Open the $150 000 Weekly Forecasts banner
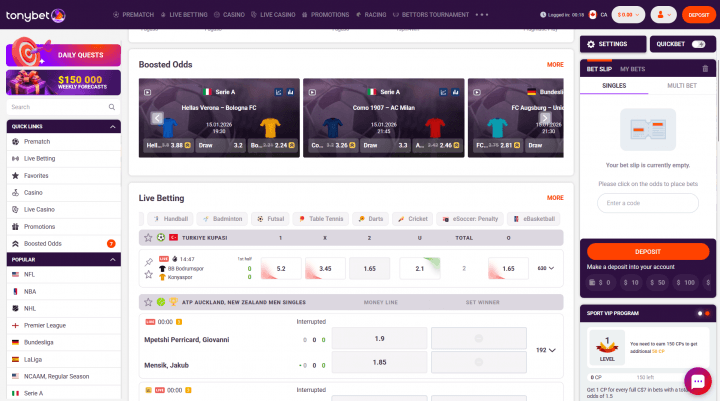 click(x=63, y=83)
